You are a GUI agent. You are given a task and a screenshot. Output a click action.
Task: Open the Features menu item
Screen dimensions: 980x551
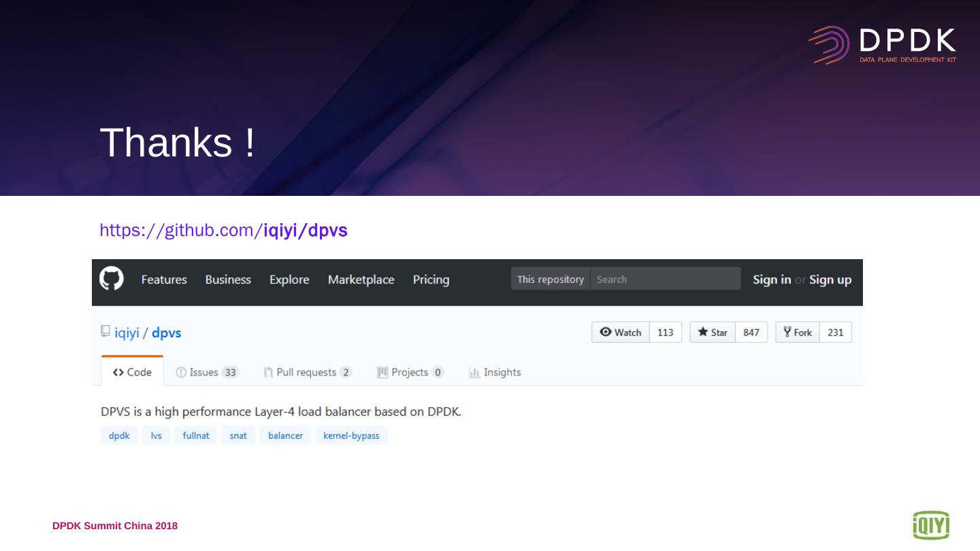tap(164, 280)
